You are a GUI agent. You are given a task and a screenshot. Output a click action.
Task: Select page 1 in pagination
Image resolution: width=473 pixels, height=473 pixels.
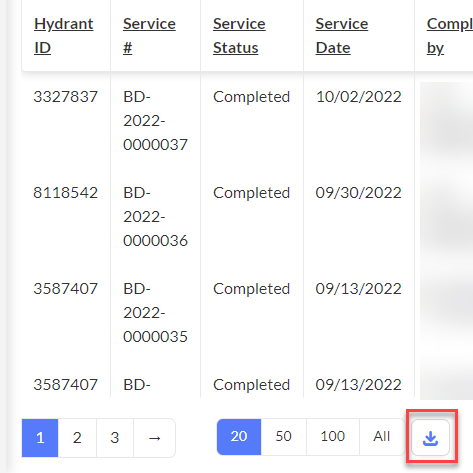click(x=40, y=438)
